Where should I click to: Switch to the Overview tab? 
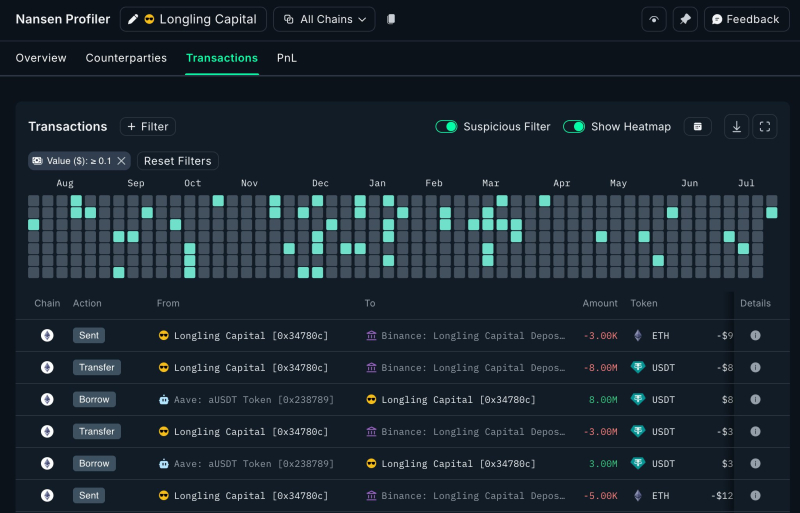[x=41, y=58]
